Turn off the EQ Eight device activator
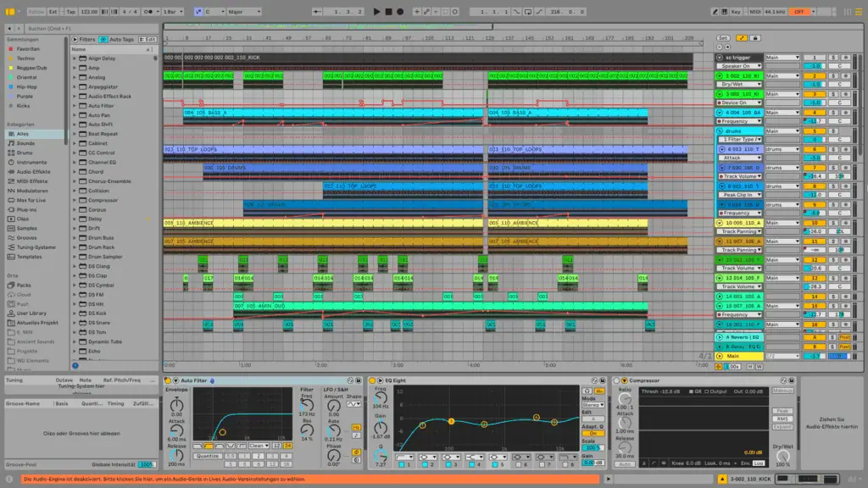The height and width of the screenshot is (488, 868). pos(370,380)
